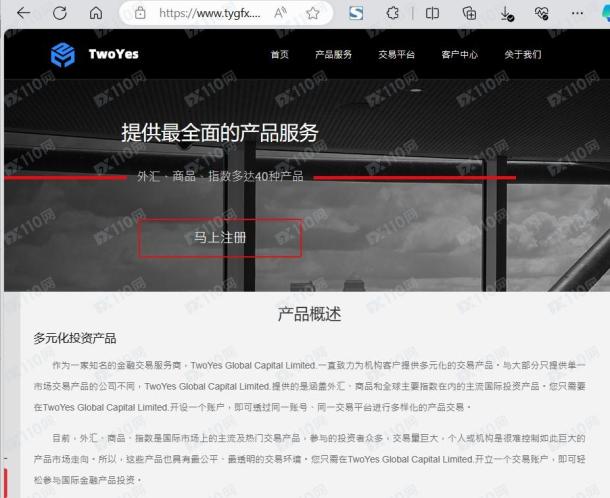The width and height of the screenshot is (610, 498).
Task: Click the paragraph starting 目前，外汇、商品
Action: point(309,459)
